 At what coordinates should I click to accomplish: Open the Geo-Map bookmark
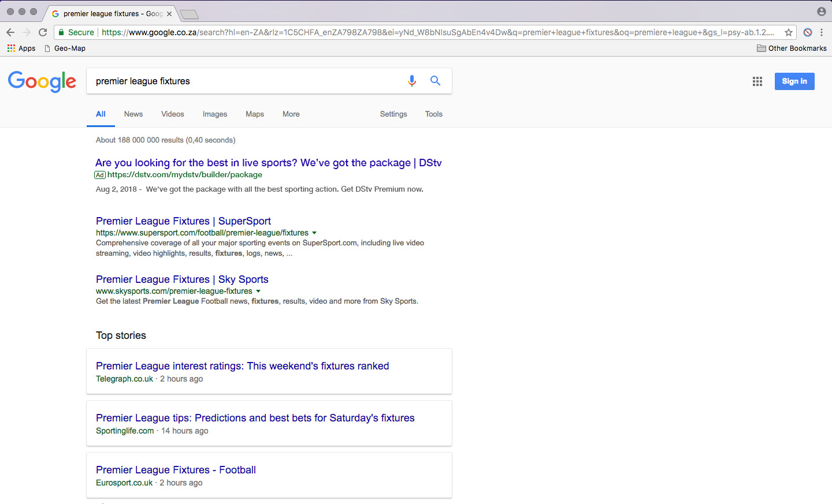[x=65, y=48]
